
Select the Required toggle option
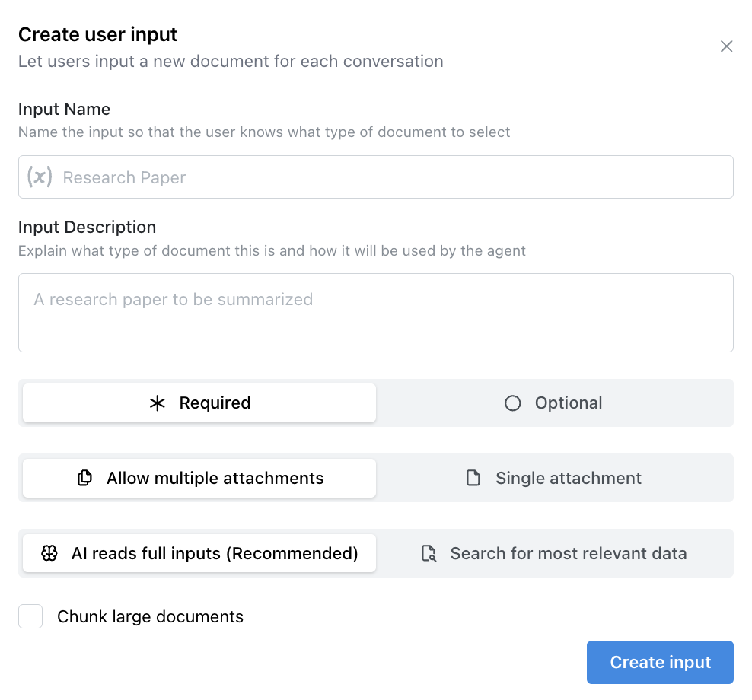click(x=199, y=402)
